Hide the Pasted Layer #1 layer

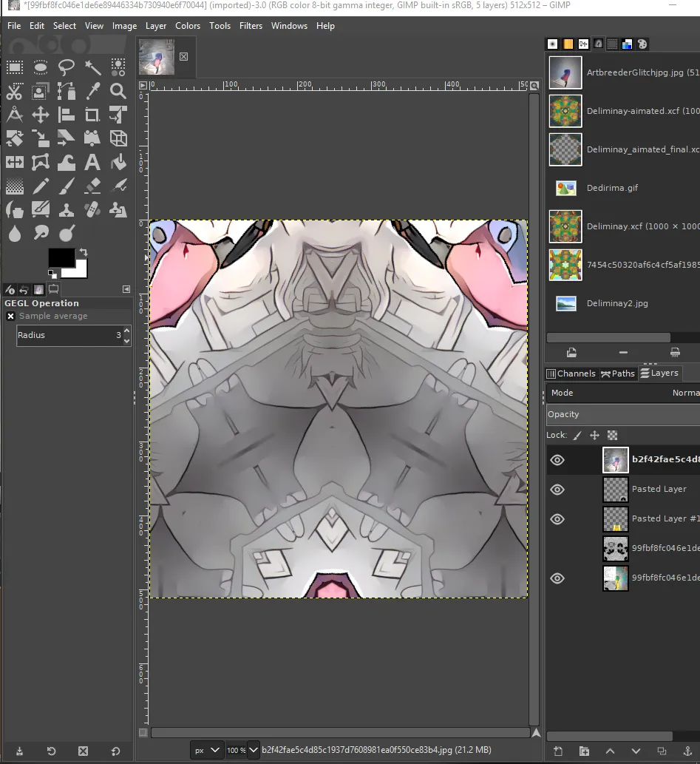[x=557, y=519]
